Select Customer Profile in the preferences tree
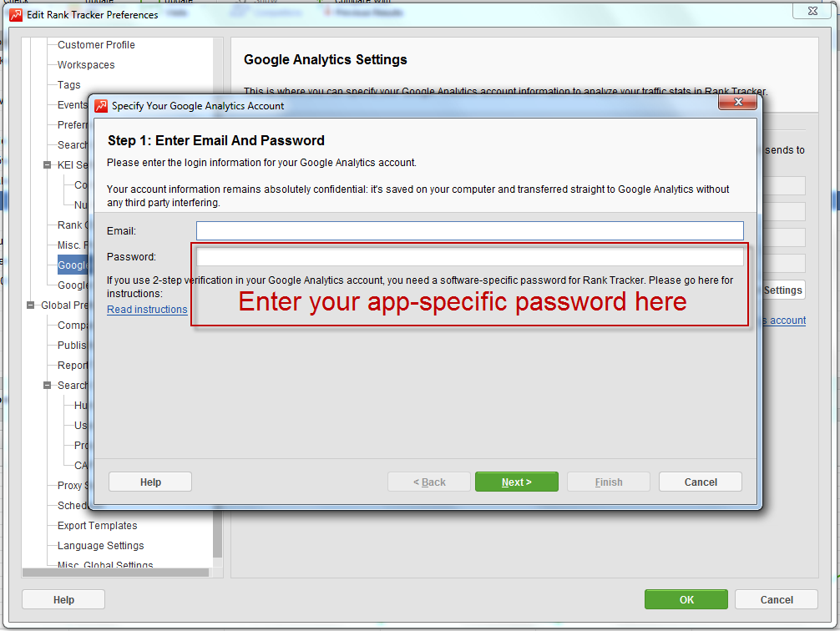This screenshot has height=631, width=840. coord(96,45)
